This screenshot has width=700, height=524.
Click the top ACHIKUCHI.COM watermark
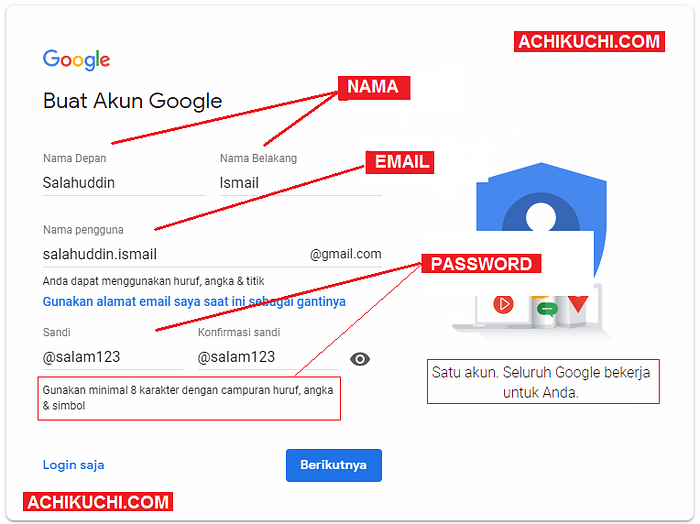(589, 42)
